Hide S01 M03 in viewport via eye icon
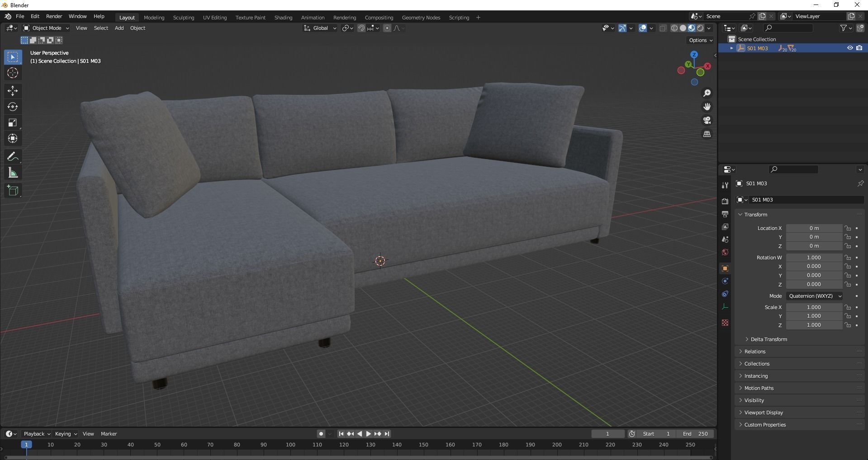The width and height of the screenshot is (868, 460). (x=850, y=48)
